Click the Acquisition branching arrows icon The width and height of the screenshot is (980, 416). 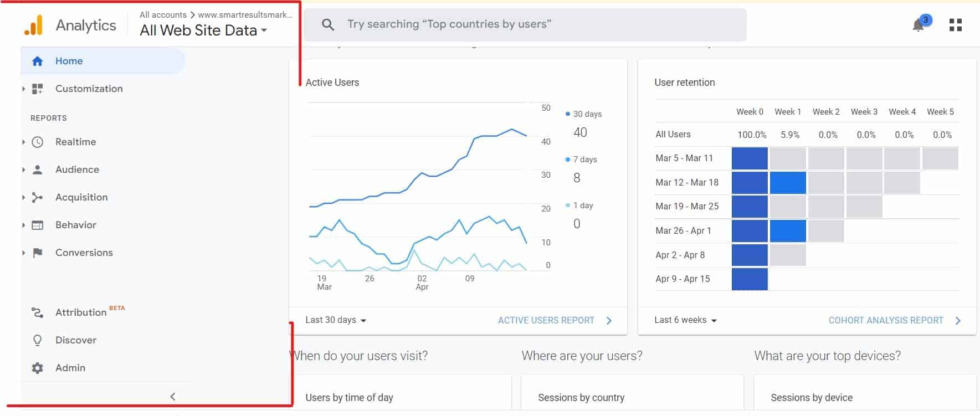point(37,197)
